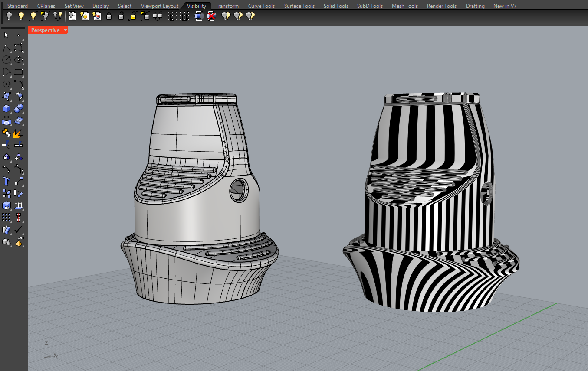The image size is (588, 371).
Task: Select the Analyze Direction arrows tool
Action: (x=19, y=205)
